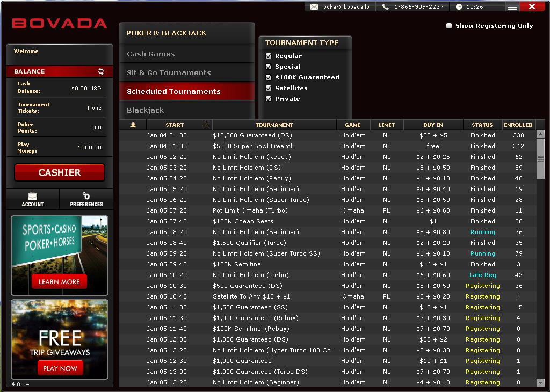Uncheck the $100K Guaranteed checkbox
Image resolution: width=550 pixels, height=392 pixels.
coord(269,77)
